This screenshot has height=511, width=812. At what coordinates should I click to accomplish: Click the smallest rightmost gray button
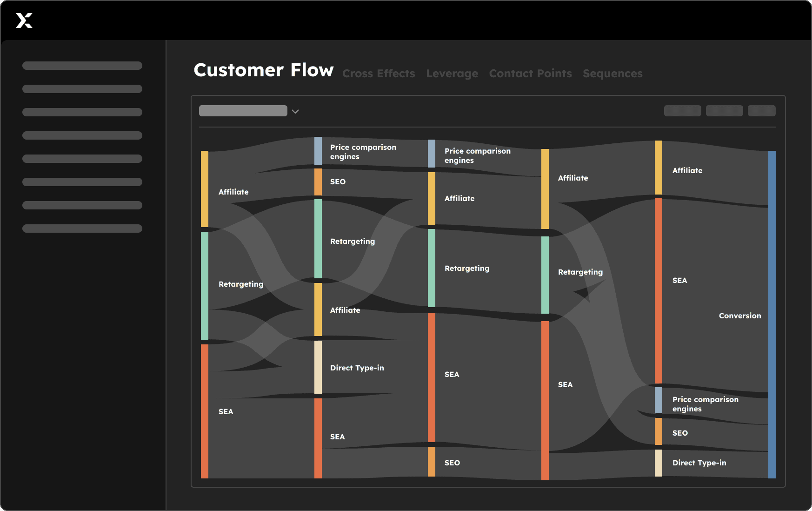tap(761, 111)
